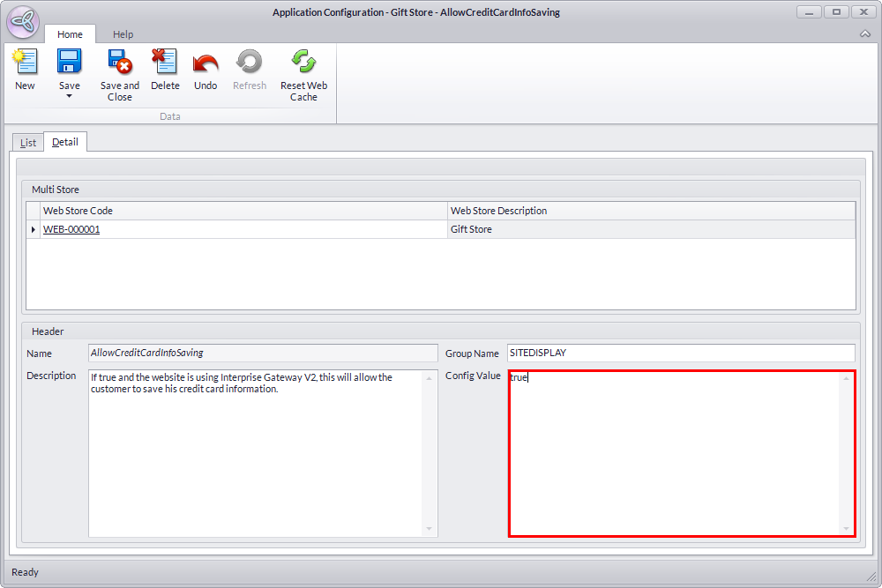Screen dimensions: 882x588
Task: Select the row indicator arrow for WEB-000001
Action: 34,229
